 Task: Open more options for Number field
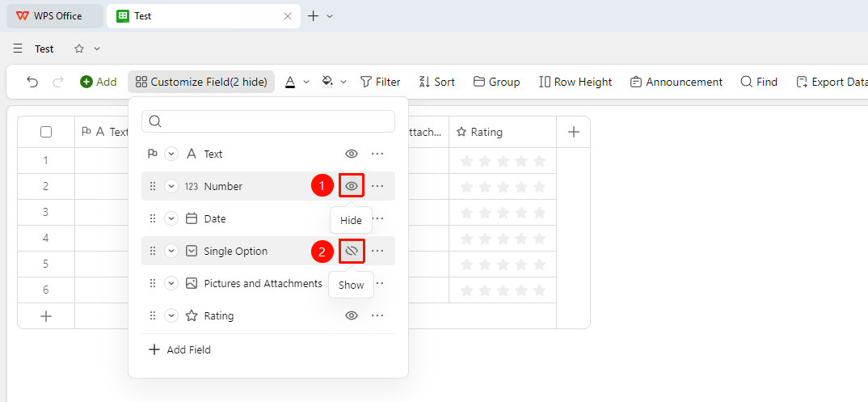click(377, 186)
